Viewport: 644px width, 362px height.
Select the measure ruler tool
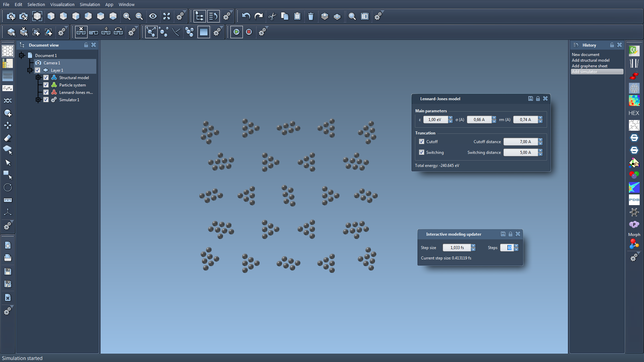8,200
